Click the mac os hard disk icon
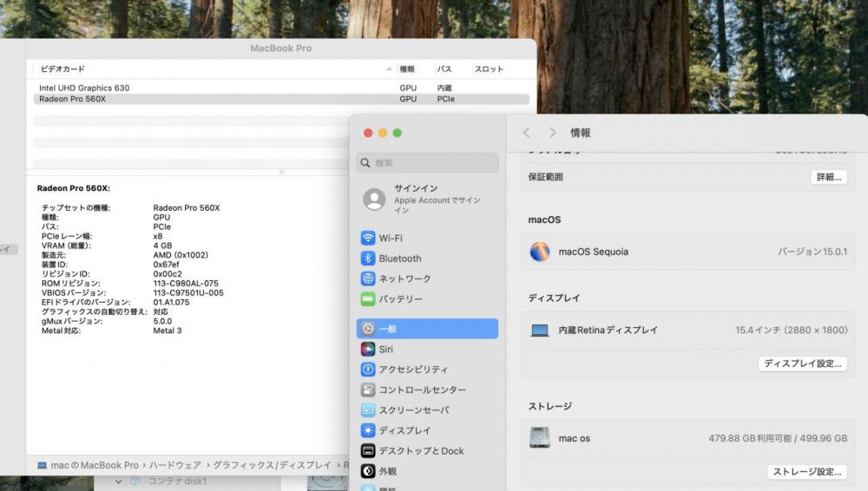The height and width of the screenshot is (491, 868). (x=539, y=437)
